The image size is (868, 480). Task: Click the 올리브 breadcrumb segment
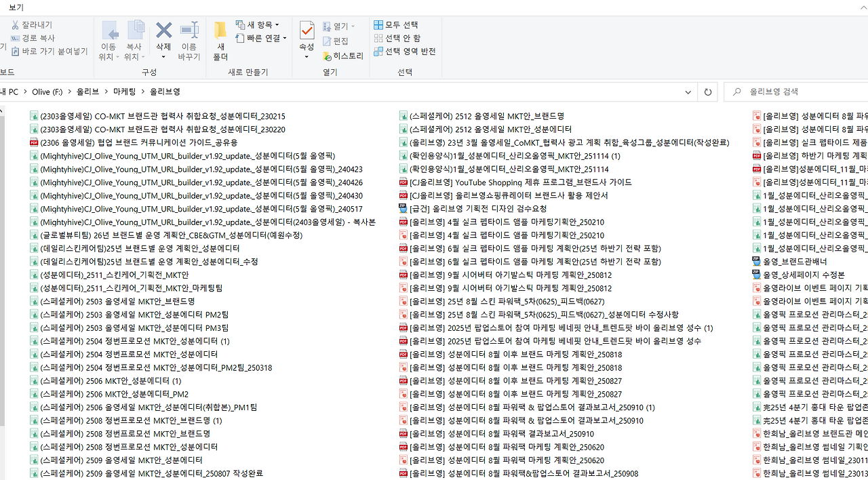(x=88, y=92)
